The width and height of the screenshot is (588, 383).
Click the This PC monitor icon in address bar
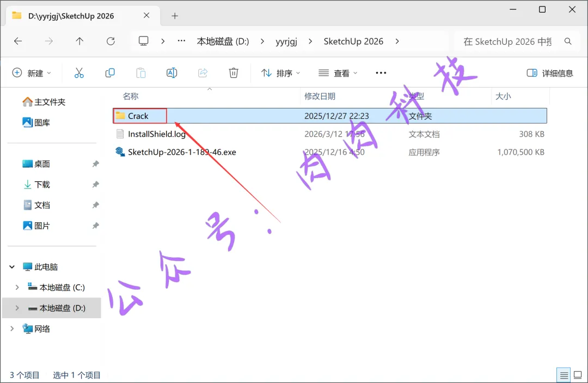point(144,41)
